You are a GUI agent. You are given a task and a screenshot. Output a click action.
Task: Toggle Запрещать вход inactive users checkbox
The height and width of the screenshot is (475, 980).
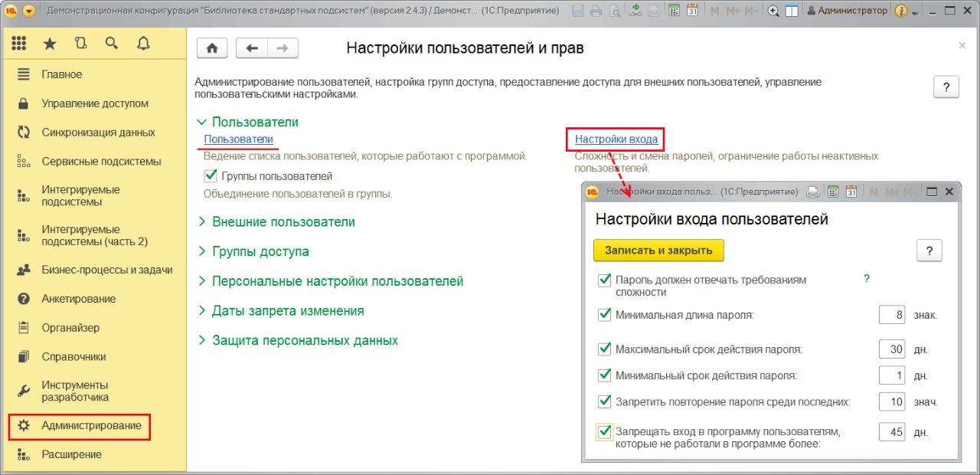[605, 432]
